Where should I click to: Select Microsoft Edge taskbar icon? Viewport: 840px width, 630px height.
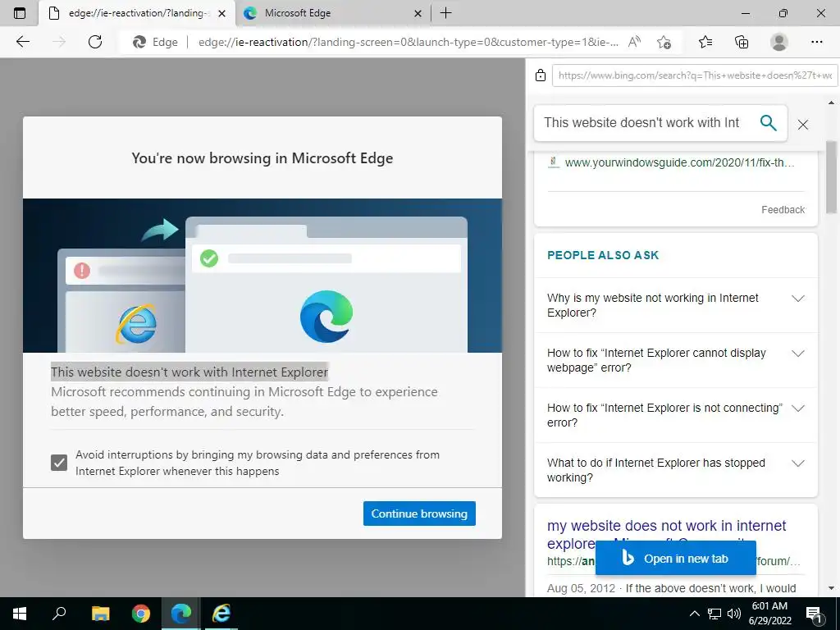pyautogui.click(x=181, y=614)
